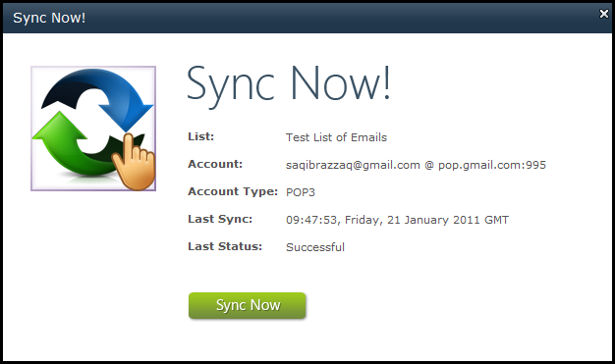Image resolution: width=615 pixels, height=364 pixels.
Task: Click the dark blue dialog title bar
Action: (307, 18)
